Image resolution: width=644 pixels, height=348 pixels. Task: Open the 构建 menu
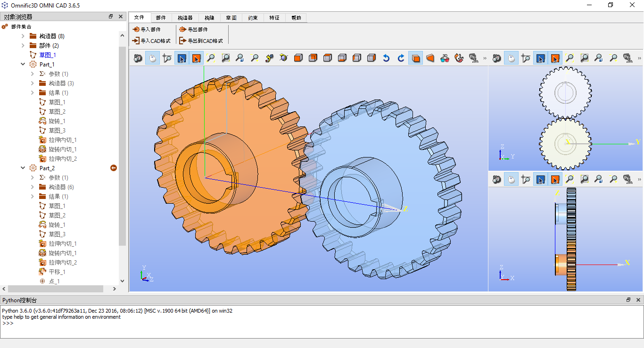(x=209, y=17)
